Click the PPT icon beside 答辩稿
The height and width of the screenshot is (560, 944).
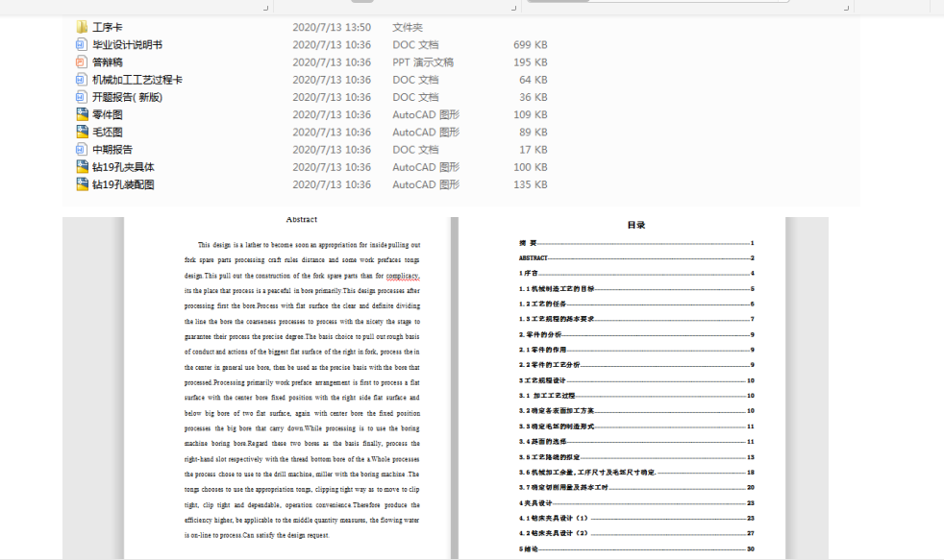[x=82, y=61]
